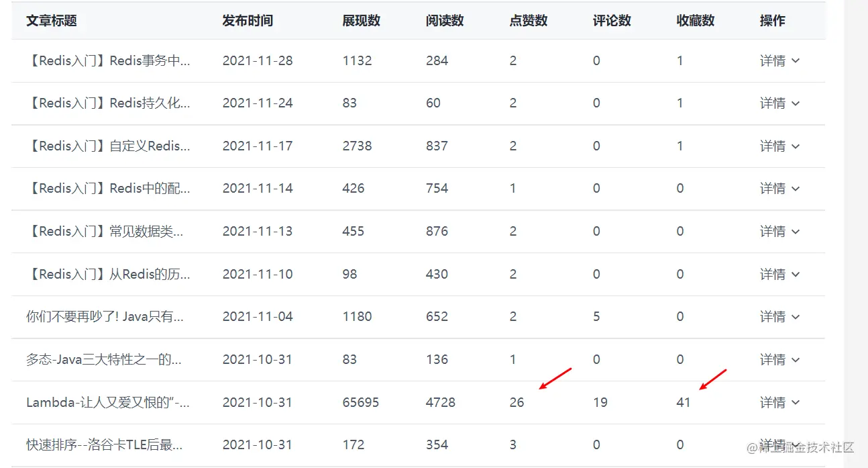Click the reads value 4728
The image size is (868, 468).
point(441,402)
